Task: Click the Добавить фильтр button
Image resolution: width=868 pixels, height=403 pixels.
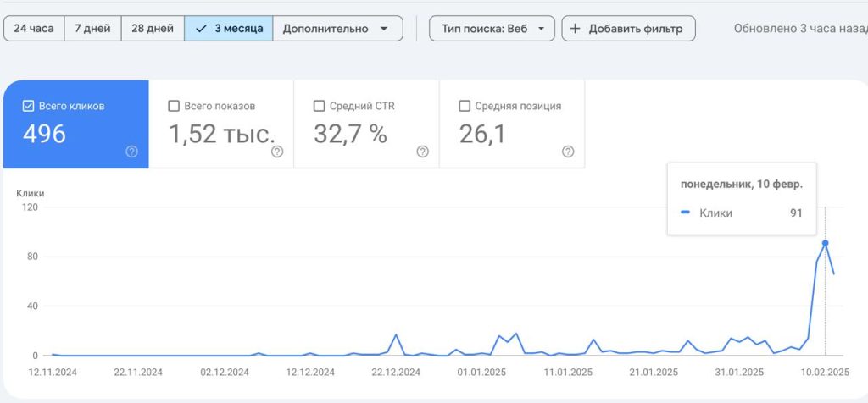Action: pyautogui.click(x=628, y=29)
